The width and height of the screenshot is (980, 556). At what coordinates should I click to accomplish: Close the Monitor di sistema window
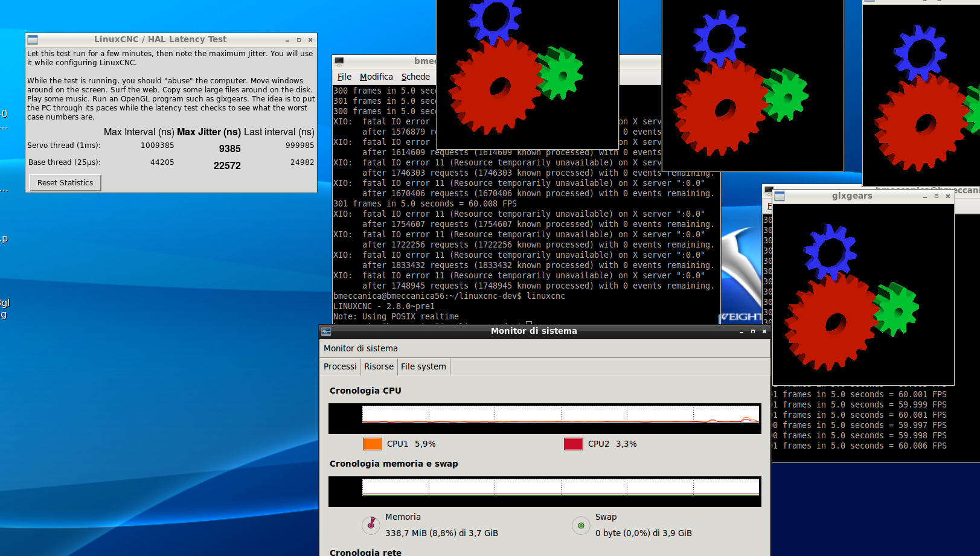coord(764,331)
